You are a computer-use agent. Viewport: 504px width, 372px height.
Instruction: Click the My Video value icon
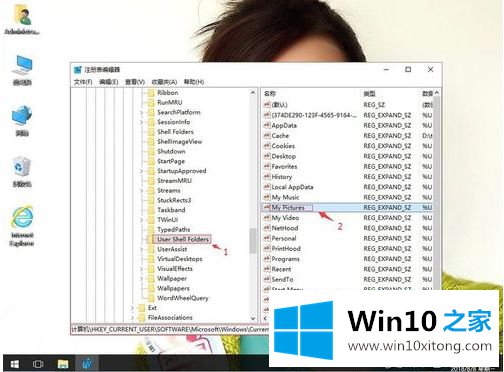pyautogui.click(x=267, y=218)
